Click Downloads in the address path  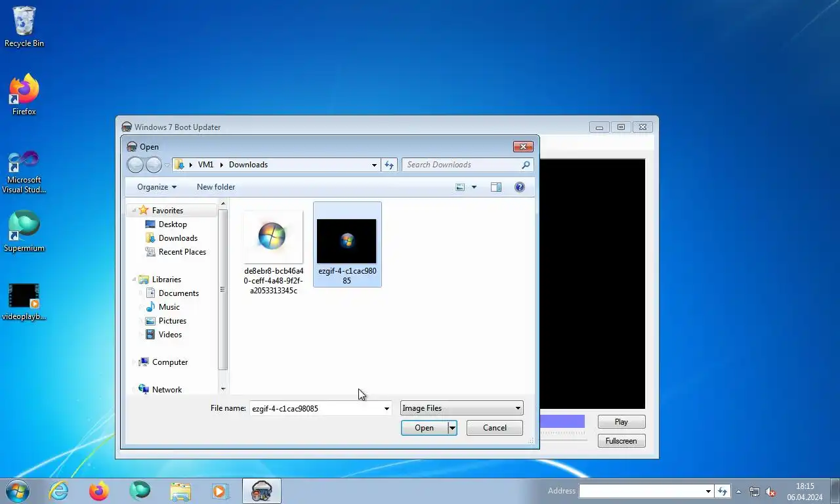tap(248, 165)
